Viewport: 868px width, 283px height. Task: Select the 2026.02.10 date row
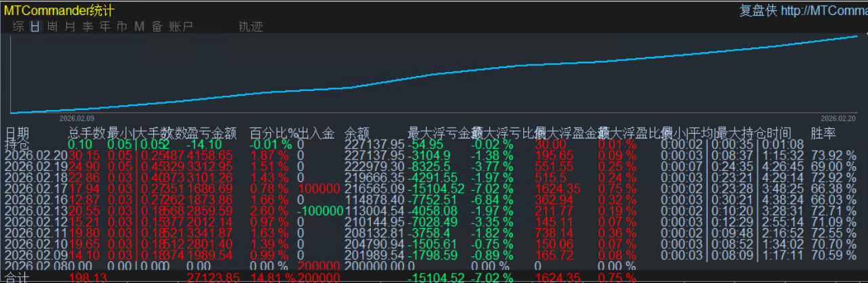pyautogui.click(x=36, y=244)
